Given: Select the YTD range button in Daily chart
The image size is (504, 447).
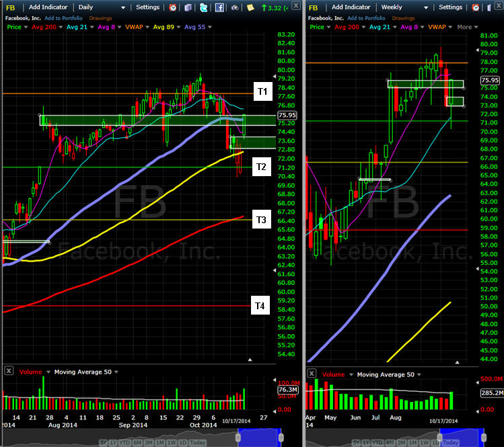Looking at the screenshot, I should point(124,442).
